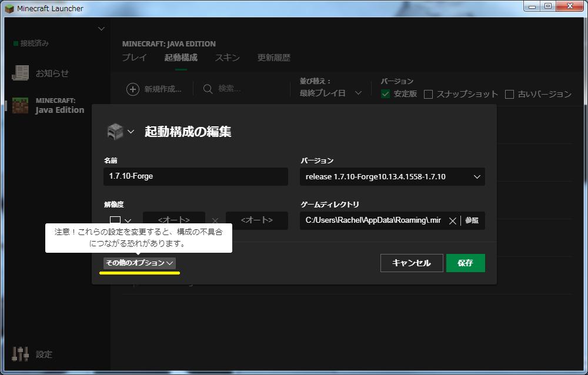Screen dimensions: 588x375
Task: Click the 新規作成 plus icon
Action: tap(133, 89)
